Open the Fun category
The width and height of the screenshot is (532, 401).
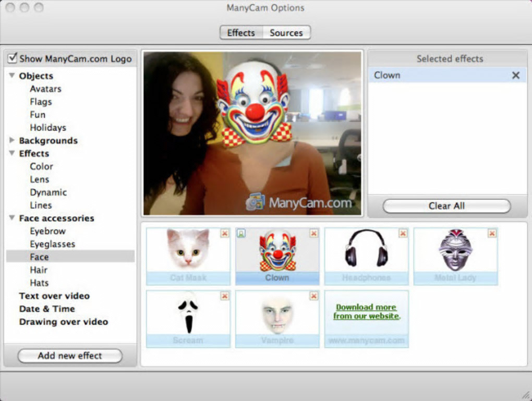pos(38,115)
